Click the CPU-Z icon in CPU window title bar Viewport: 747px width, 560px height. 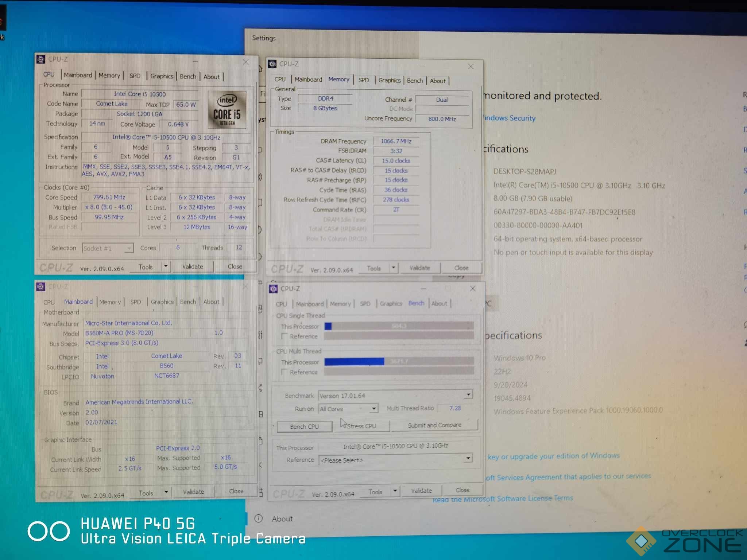(41, 59)
